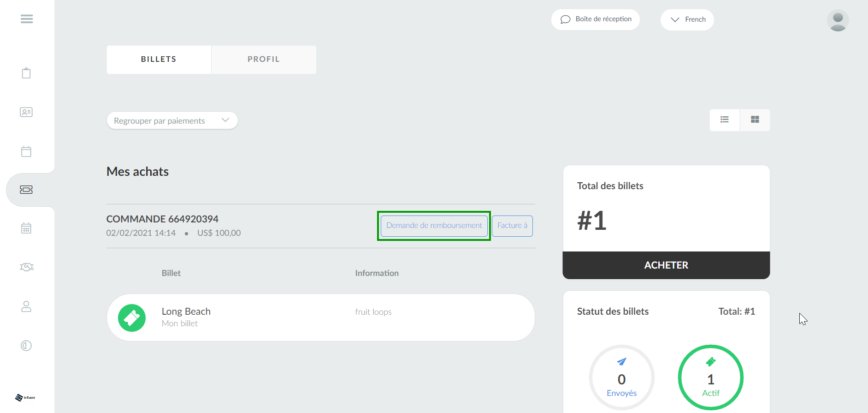The image size is (868, 413).
Task: Click COMMANDE 664920394 order title
Action: click(x=162, y=219)
